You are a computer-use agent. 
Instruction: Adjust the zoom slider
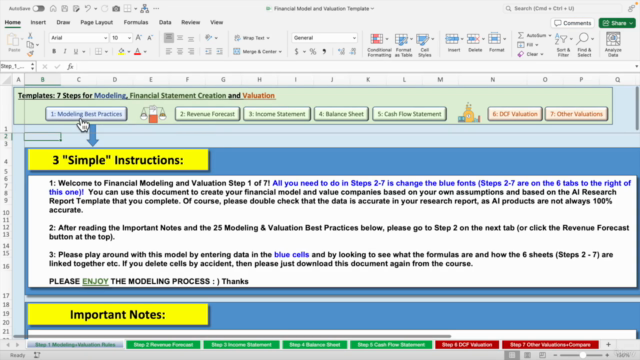click(x=582, y=355)
